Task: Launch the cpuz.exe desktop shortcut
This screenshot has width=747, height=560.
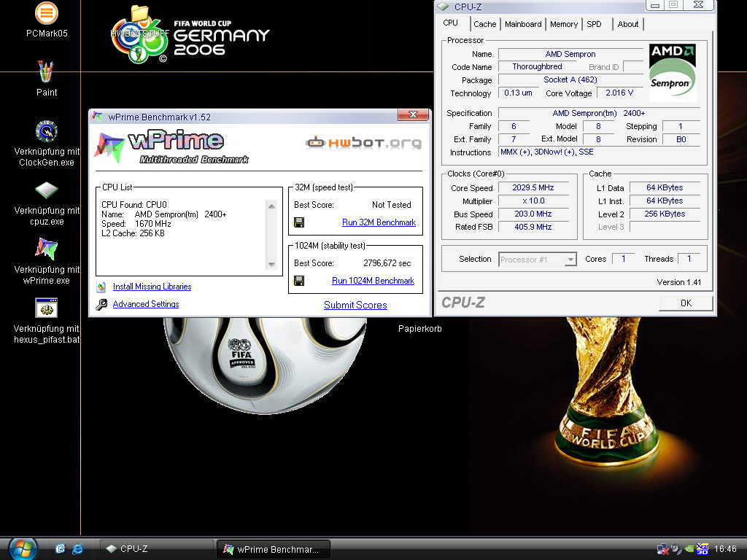Action: pos(46,203)
